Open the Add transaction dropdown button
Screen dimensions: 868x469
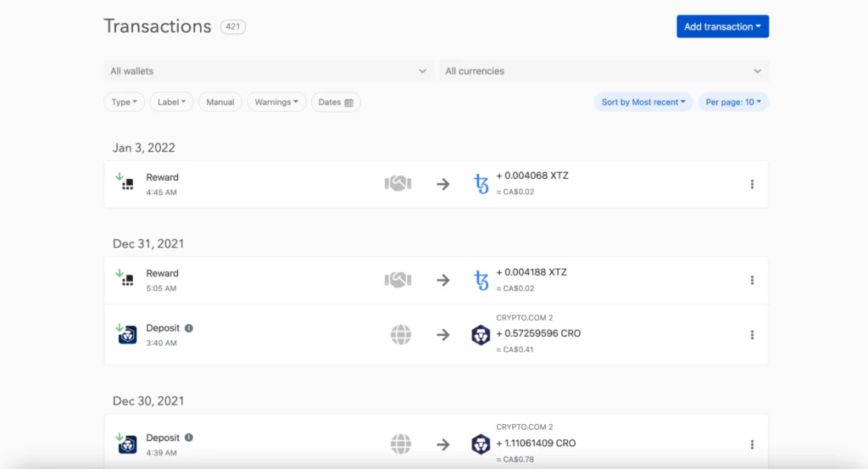tap(722, 26)
